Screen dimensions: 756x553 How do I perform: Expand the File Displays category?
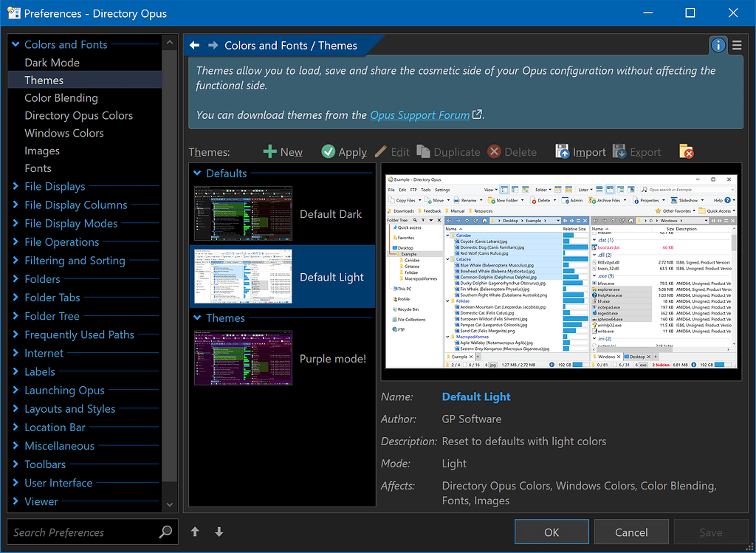pos(16,187)
